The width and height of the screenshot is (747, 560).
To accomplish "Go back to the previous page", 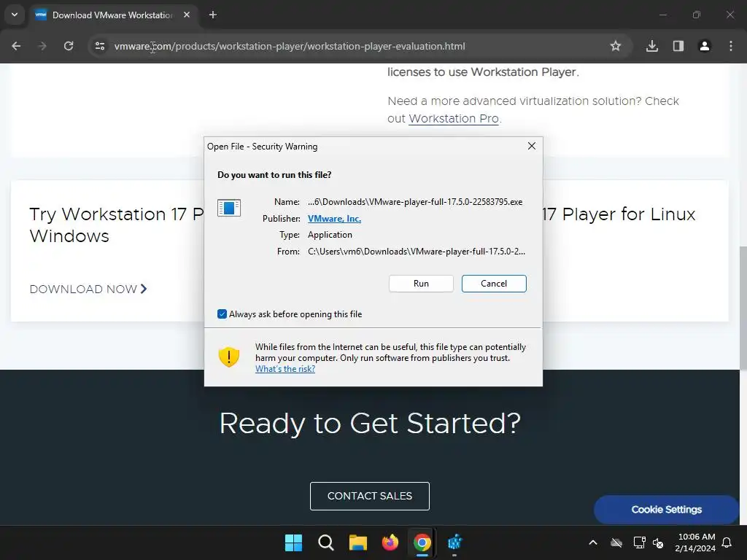I will click(x=16, y=46).
